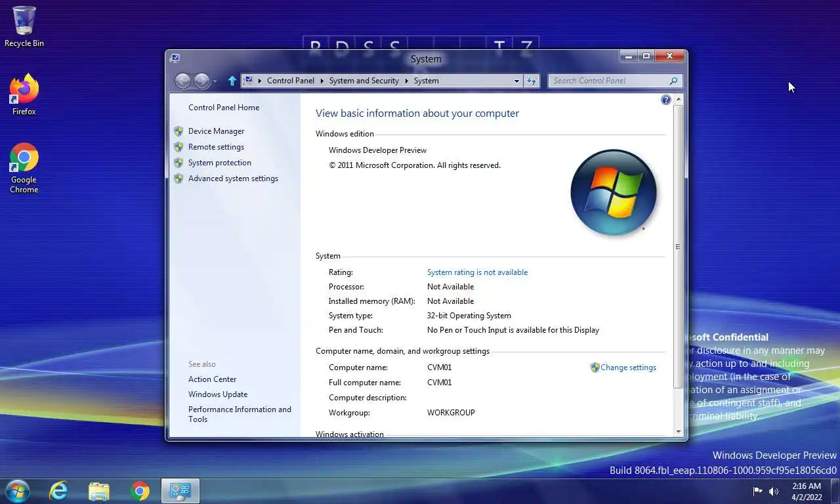Open Advanced system settings link
840x504 pixels.
click(x=233, y=178)
